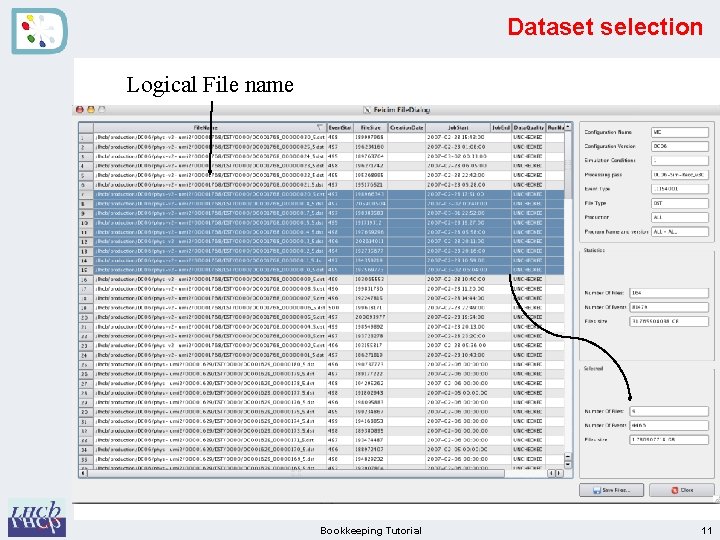Image resolution: width=720 pixels, height=540 pixels.
Task: Click the Configuration Name field
Action: [680, 132]
